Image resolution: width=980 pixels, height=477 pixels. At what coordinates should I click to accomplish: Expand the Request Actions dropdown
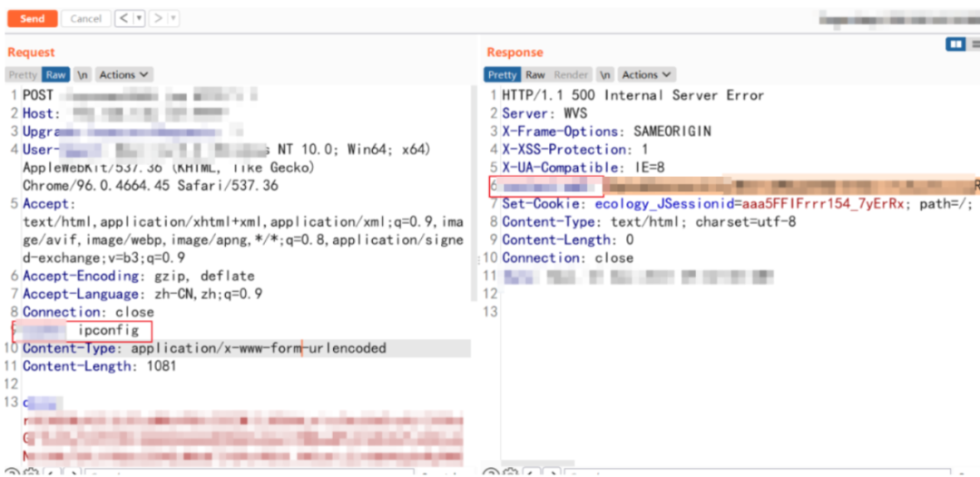click(124, 75)
